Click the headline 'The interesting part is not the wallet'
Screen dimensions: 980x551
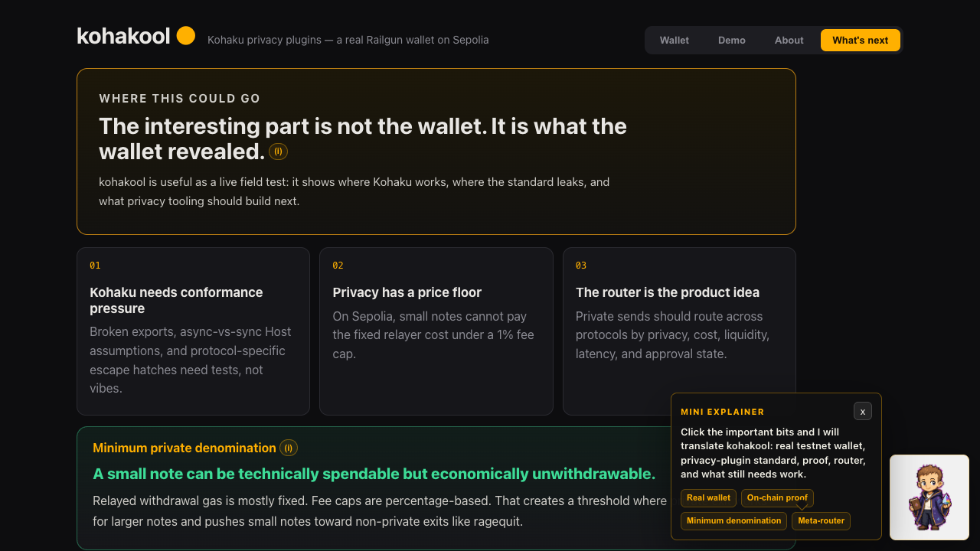363,139
